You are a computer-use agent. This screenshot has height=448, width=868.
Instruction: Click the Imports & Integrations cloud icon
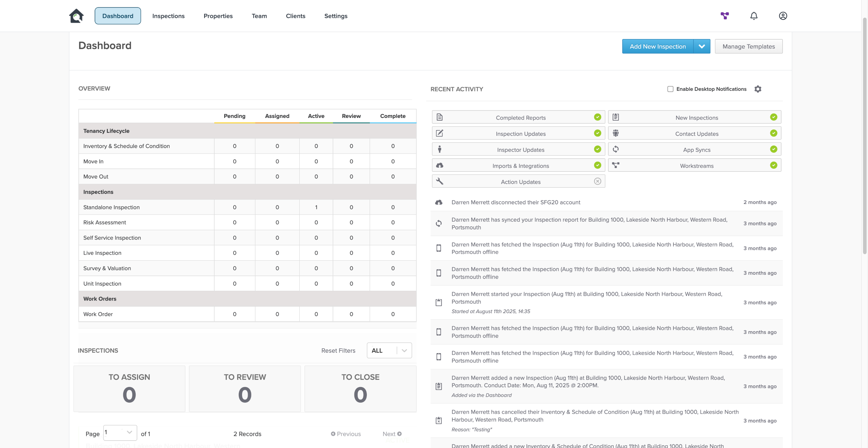tap(439, 165)
